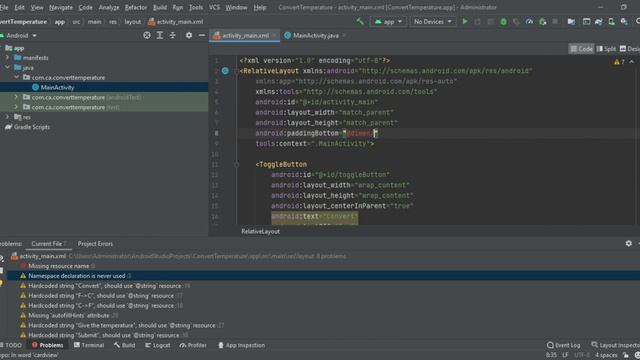This screenshot has width=640, height=360.
Task: Switch editor to Design view
Action: tap(630, 49)
